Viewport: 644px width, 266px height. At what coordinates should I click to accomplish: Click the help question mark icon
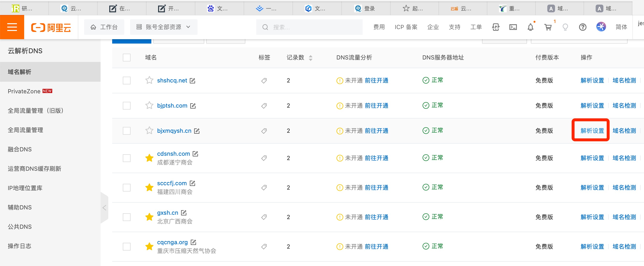tap(583, 27)
